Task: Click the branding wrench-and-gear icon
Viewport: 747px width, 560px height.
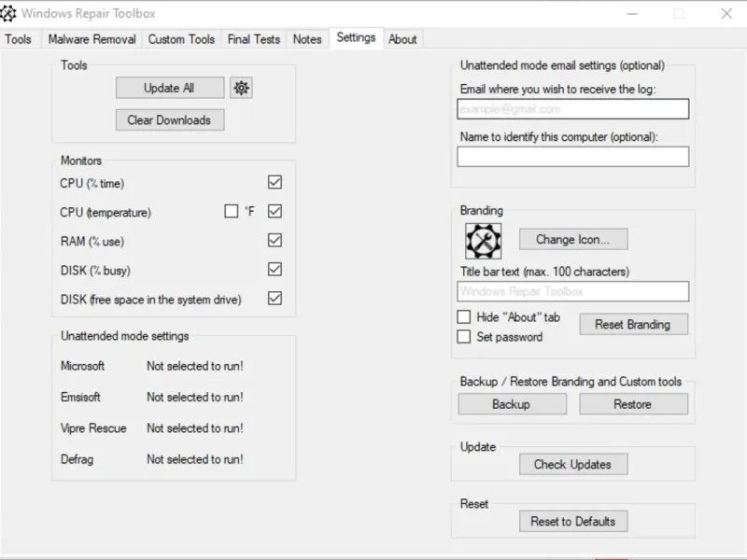Action: coord(484,241)
